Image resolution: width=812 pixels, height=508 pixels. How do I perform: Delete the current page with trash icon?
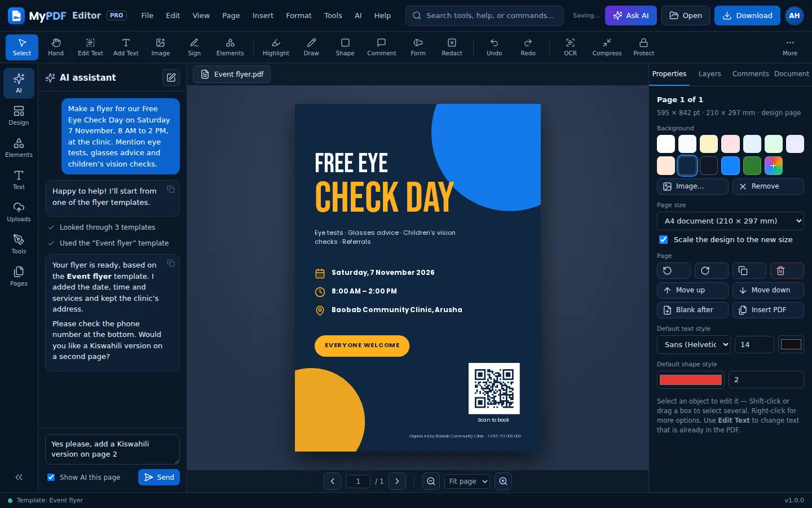787,271
